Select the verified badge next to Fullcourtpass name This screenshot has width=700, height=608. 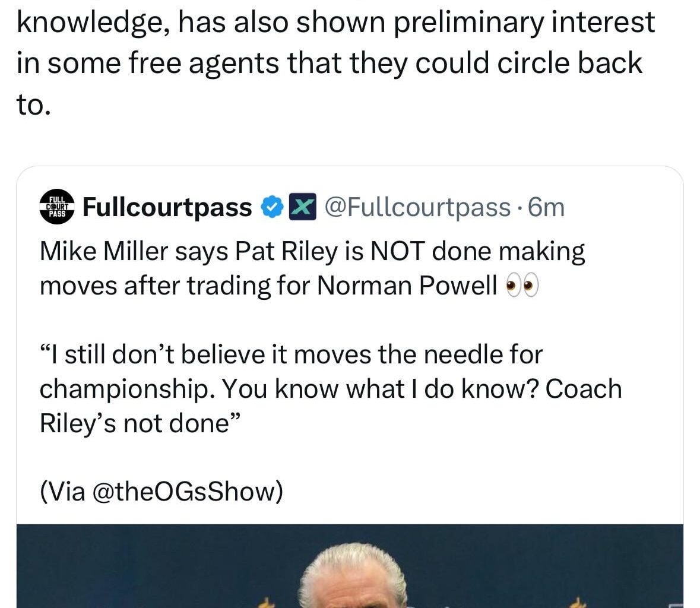pos(271,207)
